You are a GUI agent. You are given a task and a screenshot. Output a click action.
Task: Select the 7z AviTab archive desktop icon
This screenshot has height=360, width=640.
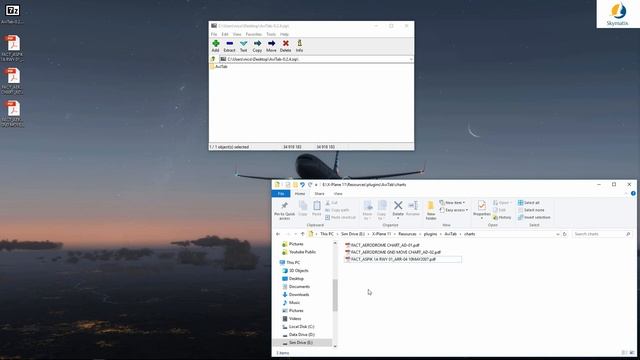12,13
